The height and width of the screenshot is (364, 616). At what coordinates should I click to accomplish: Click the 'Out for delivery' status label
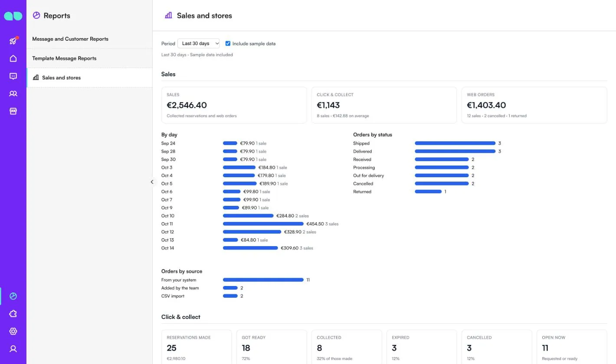pos(368,175)
